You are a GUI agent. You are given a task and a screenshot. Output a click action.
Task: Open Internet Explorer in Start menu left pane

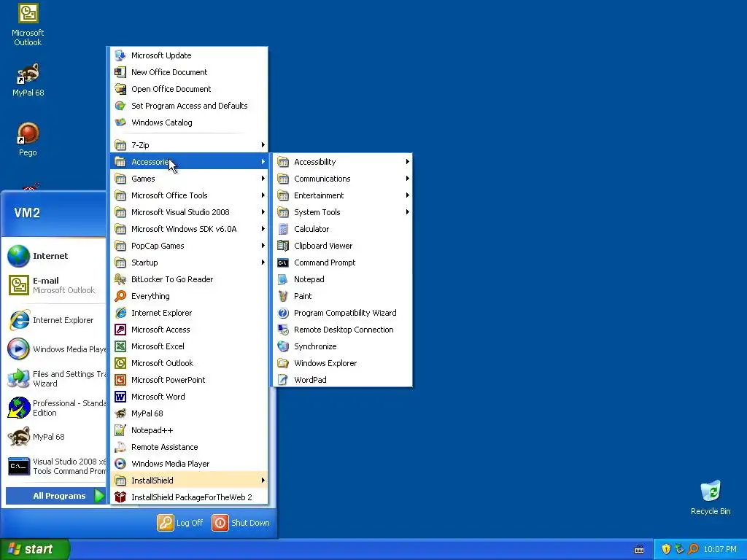coord(56,320)
